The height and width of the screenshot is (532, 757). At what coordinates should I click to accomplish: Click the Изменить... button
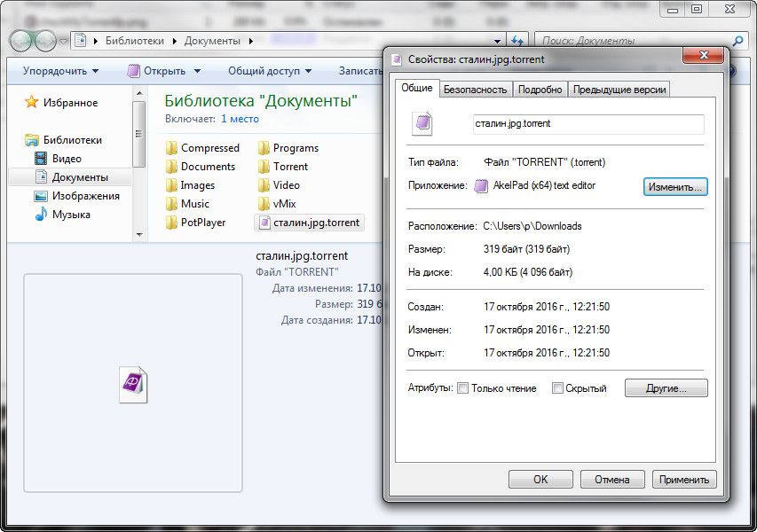click(x=675, y=187)
